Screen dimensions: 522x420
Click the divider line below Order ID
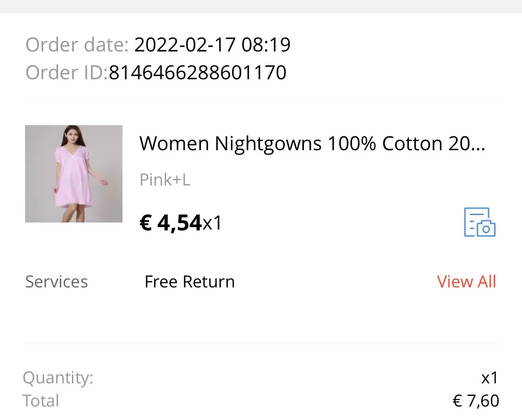point(261,102)
